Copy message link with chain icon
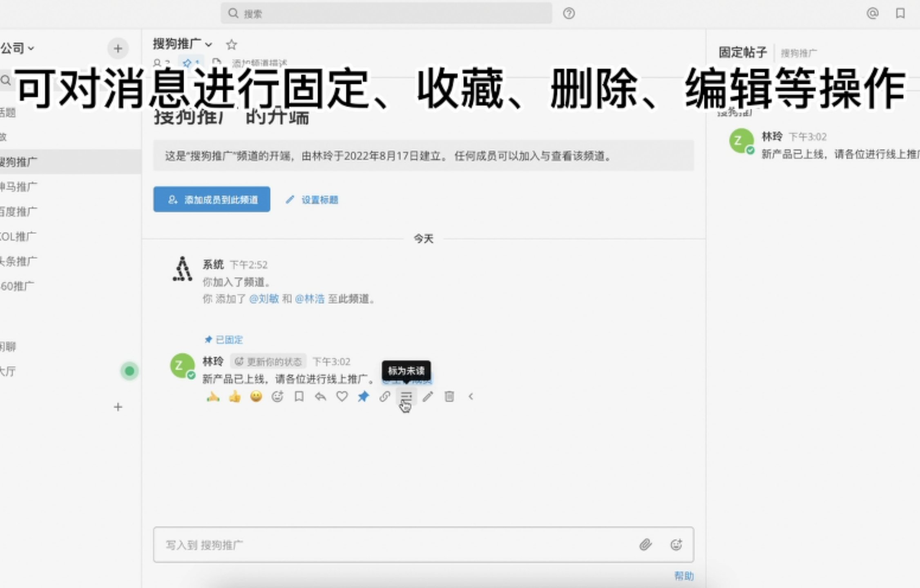 385,396
